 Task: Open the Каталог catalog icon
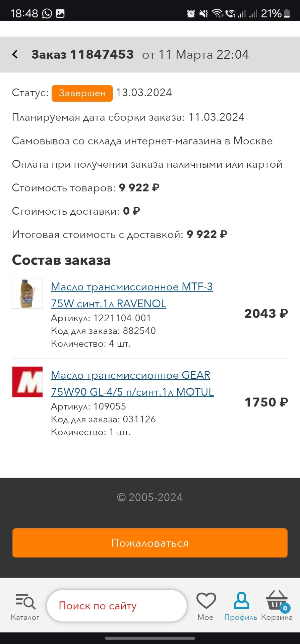[25, 604]
